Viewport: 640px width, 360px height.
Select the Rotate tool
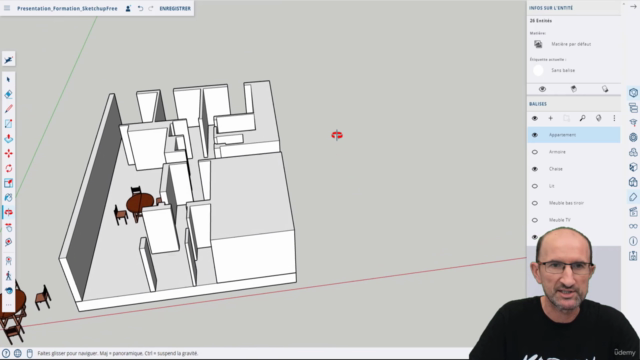[x=9, y=168]
